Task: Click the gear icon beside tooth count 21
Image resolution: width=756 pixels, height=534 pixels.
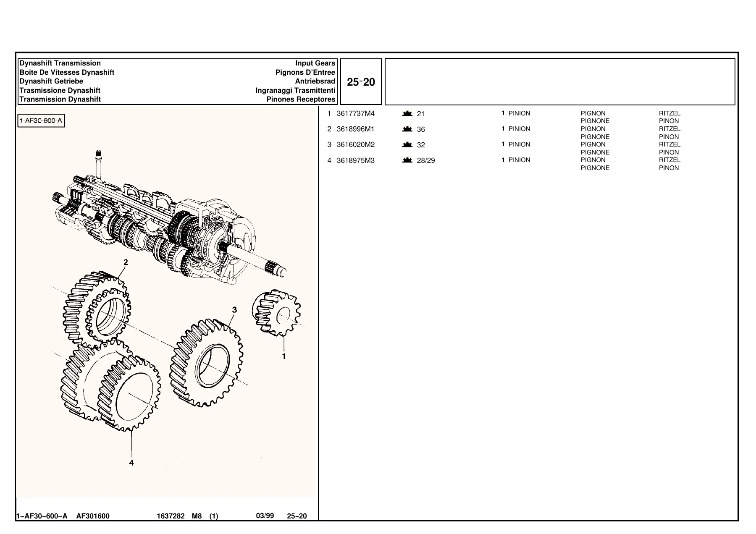Action: click(x=407, y=113)
